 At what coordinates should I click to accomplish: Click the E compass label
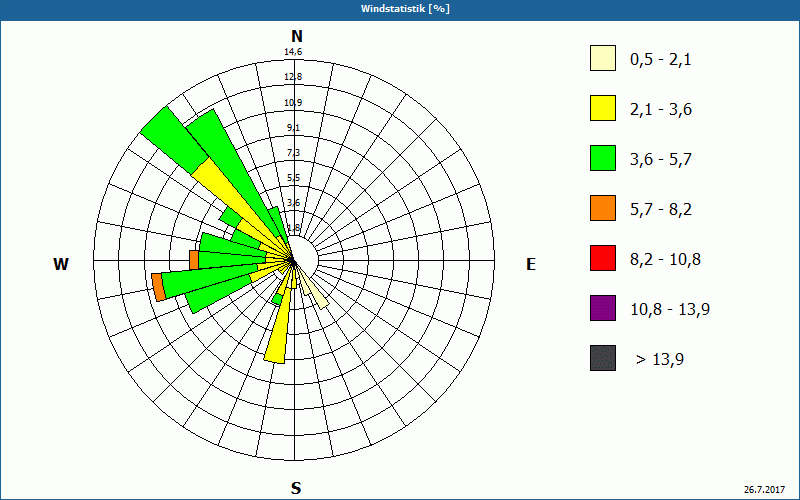click(x=531, y=264)
